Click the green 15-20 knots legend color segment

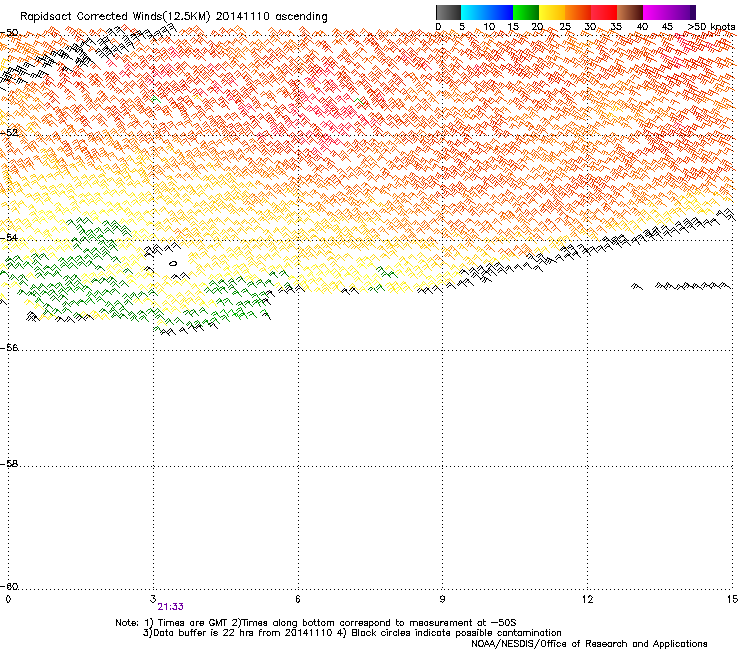[526, 12]
